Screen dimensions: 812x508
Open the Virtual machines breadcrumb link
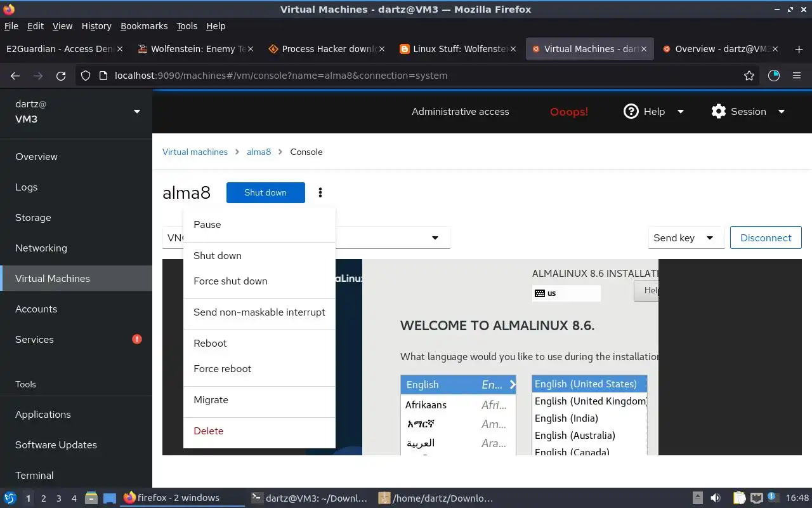[x=195, y=152]
